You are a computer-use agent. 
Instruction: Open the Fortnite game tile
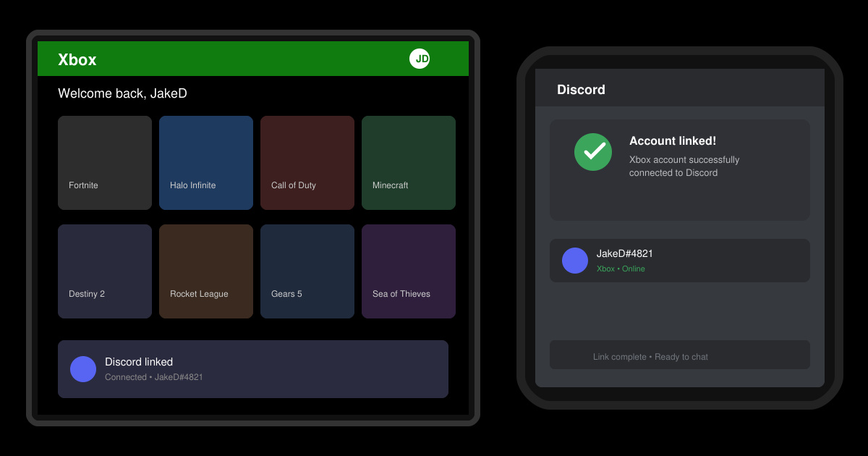[105, 163]
